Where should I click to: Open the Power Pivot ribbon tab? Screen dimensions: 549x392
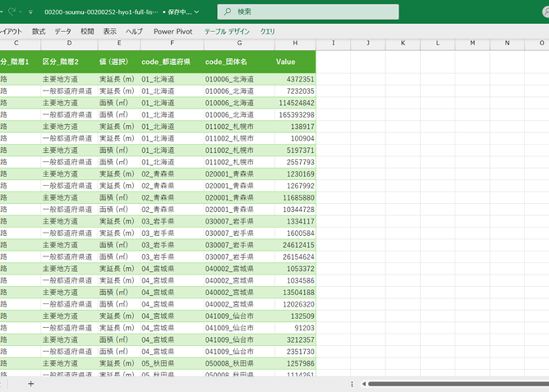point(173,31)
